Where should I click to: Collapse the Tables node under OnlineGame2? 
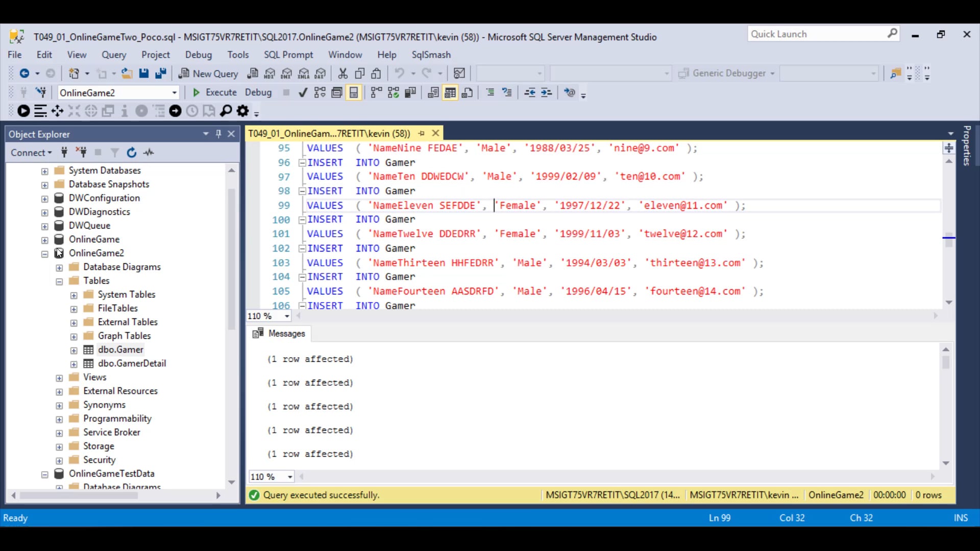(59, 281)
